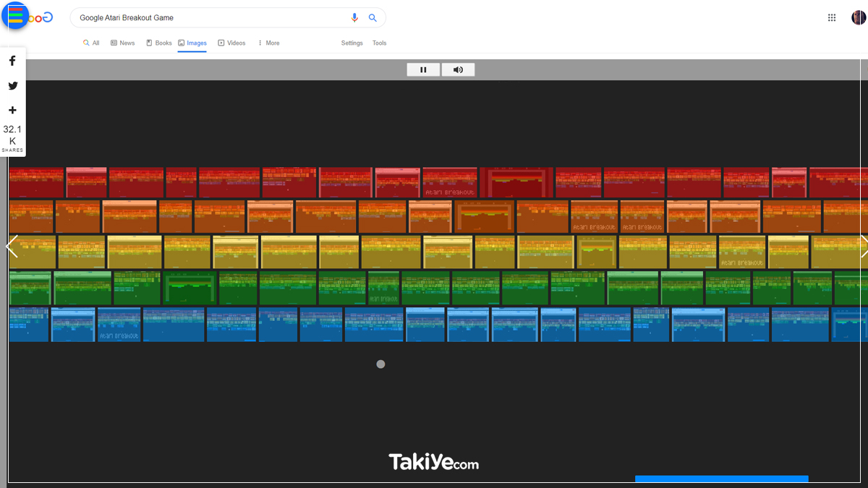Open the Tools link

[380, 43]
